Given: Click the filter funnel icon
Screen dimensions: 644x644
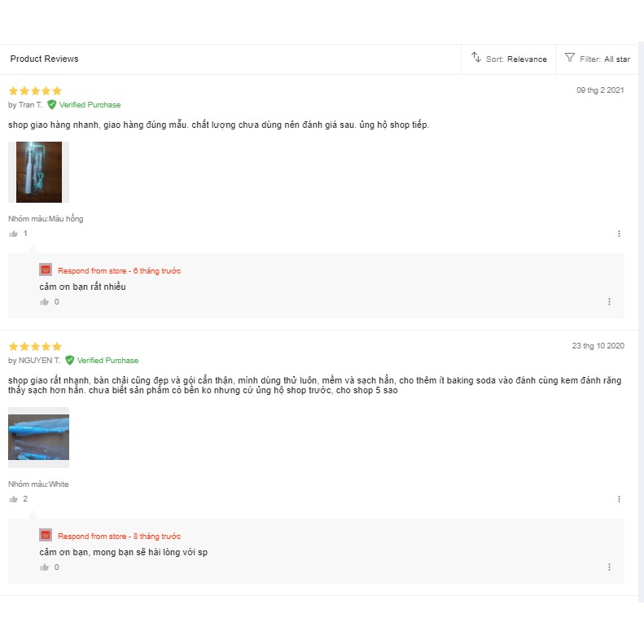Looking at the screenshot, I should coord(570,58).
